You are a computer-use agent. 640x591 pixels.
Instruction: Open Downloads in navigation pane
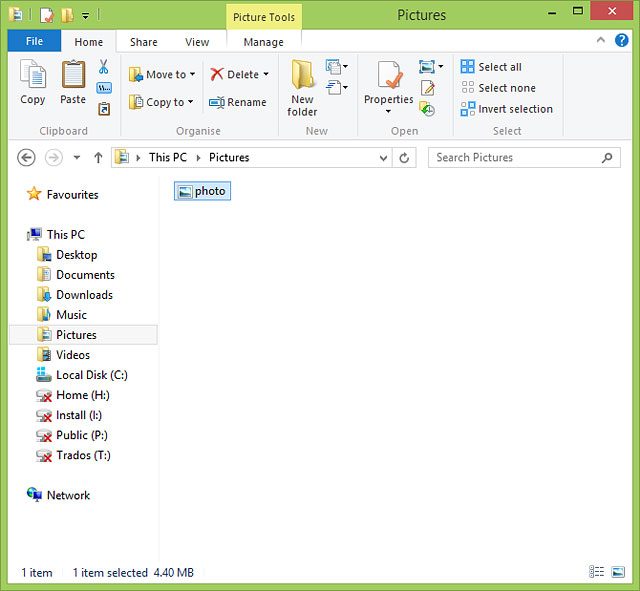coord(75,295)
